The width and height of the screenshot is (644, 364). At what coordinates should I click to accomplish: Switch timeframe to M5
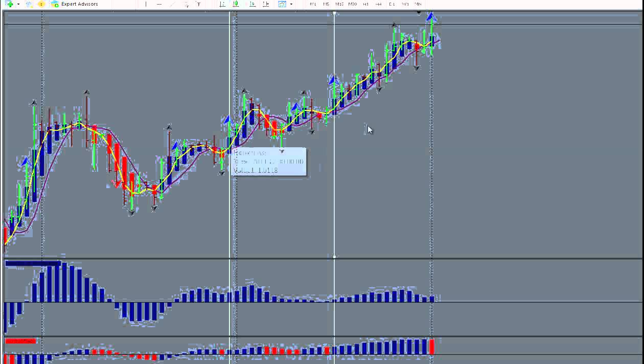[x=326, y=4]
